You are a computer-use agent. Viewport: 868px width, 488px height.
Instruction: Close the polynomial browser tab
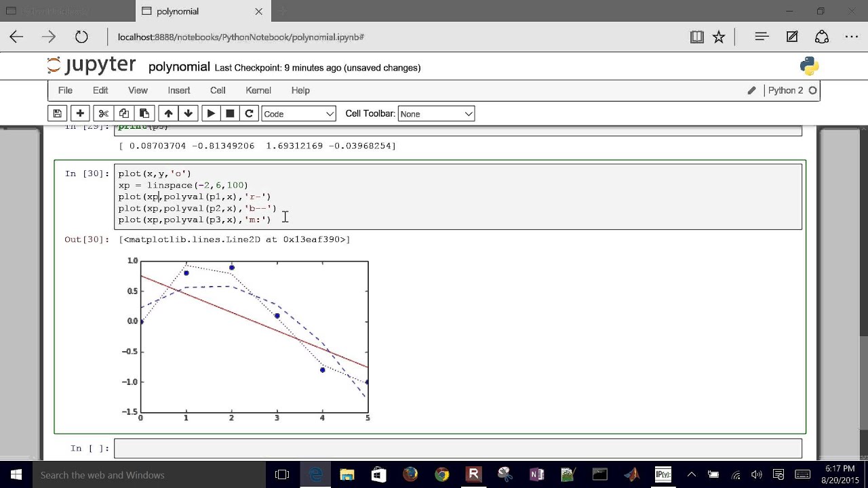coord(258,12)
